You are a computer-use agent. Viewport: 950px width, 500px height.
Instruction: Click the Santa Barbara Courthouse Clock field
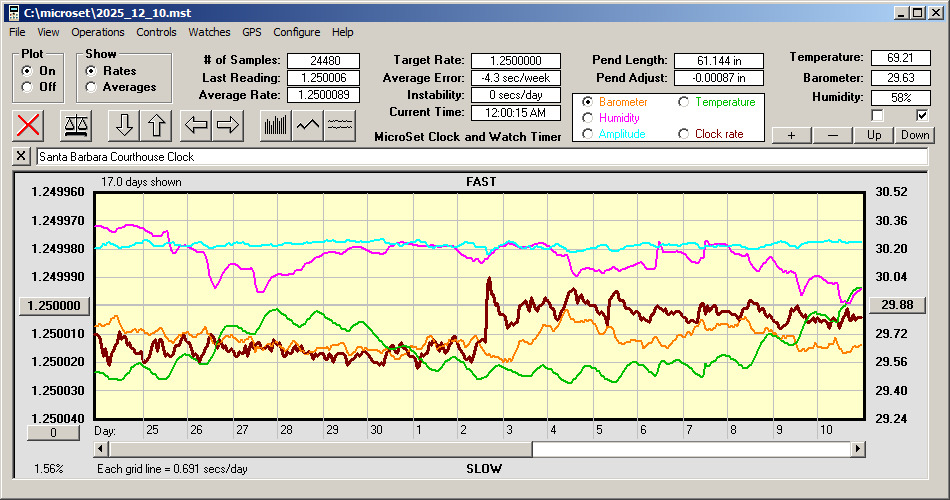[x=480, y=157]
